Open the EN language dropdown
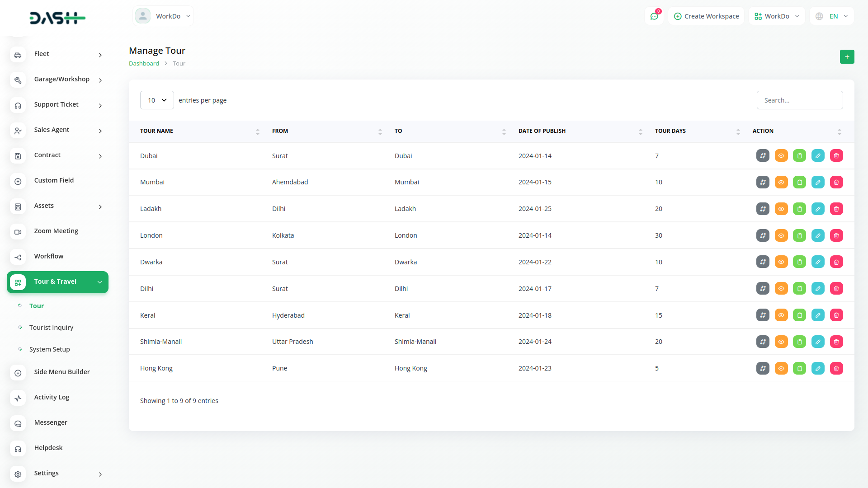The image size is (868, 488). (x=832, y=16)
